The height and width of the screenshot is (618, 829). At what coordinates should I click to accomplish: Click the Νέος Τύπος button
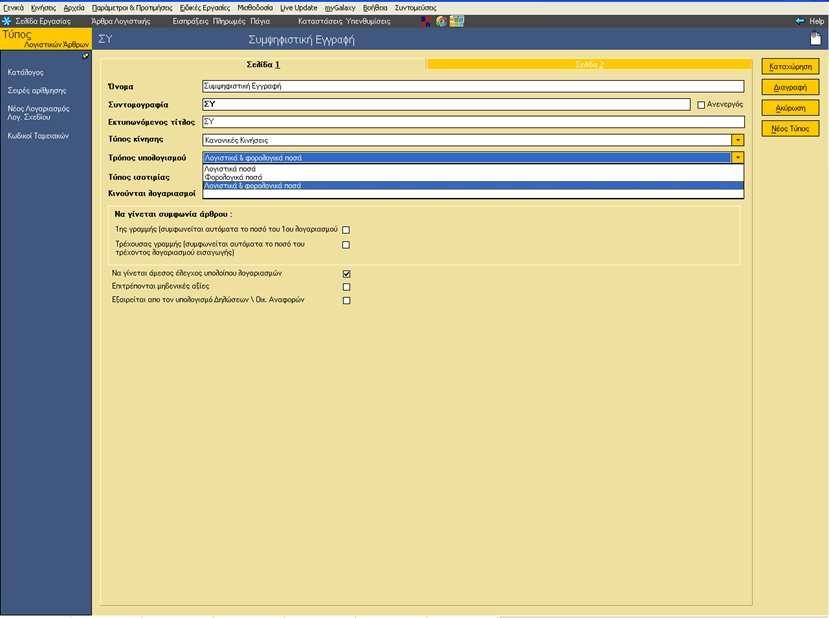[x=790, y=128]
